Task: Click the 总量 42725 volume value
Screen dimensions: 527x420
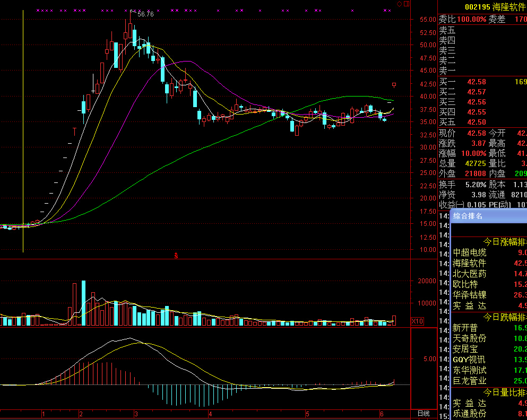Action: (476, 163)
